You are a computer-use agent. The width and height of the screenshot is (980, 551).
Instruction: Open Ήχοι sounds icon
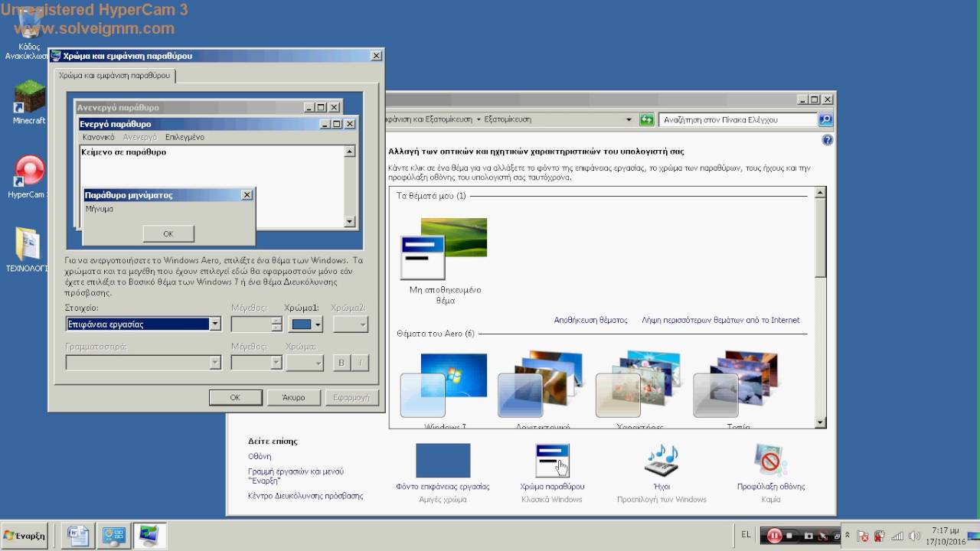[x=661, y=461]
